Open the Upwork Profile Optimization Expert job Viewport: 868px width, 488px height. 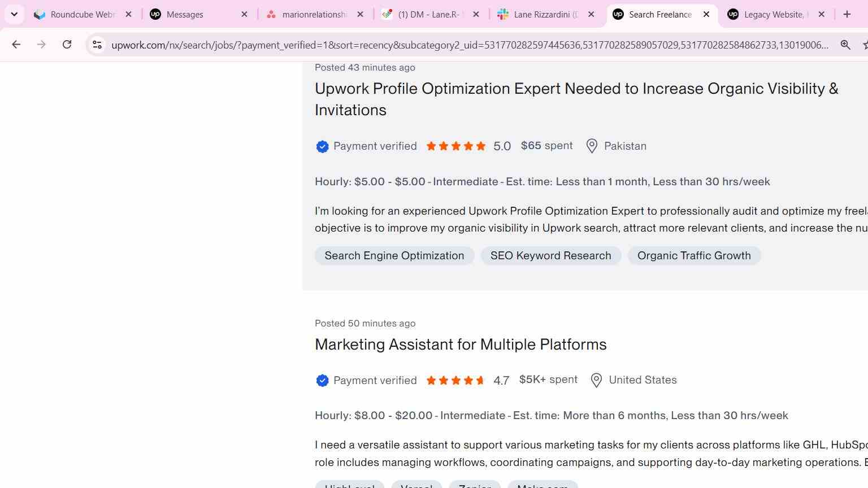(576, 99)
